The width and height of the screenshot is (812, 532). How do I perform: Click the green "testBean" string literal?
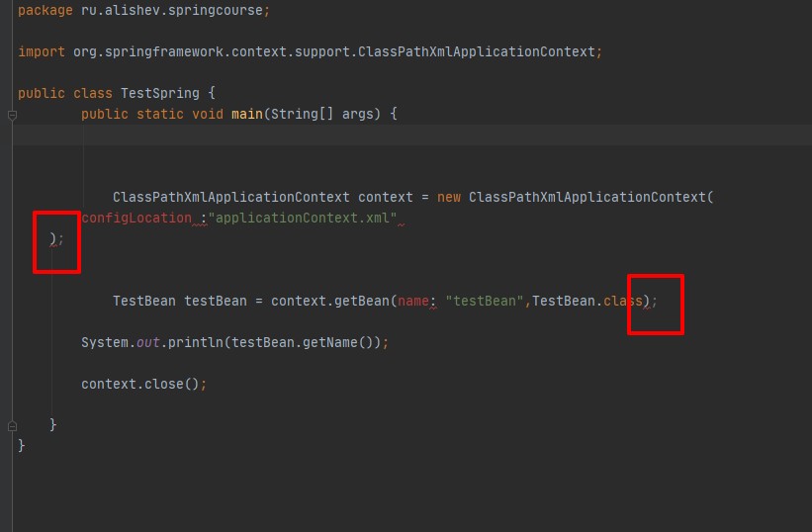point(485,301)
